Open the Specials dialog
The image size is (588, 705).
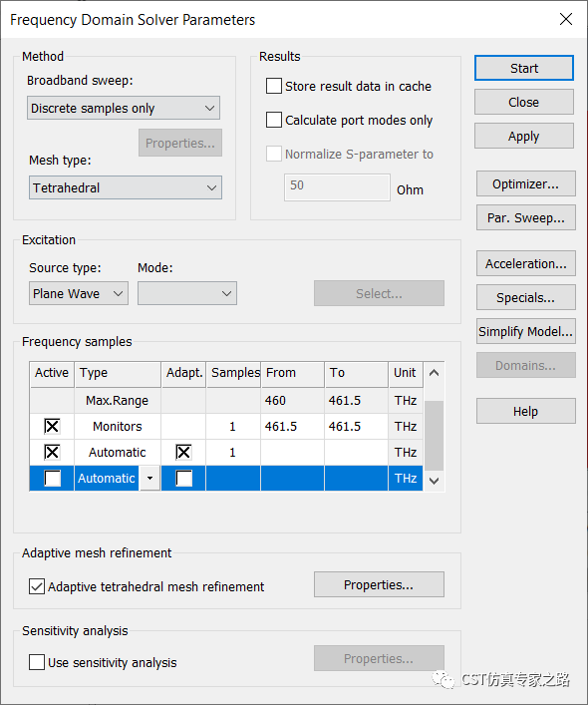click(525, 297)
